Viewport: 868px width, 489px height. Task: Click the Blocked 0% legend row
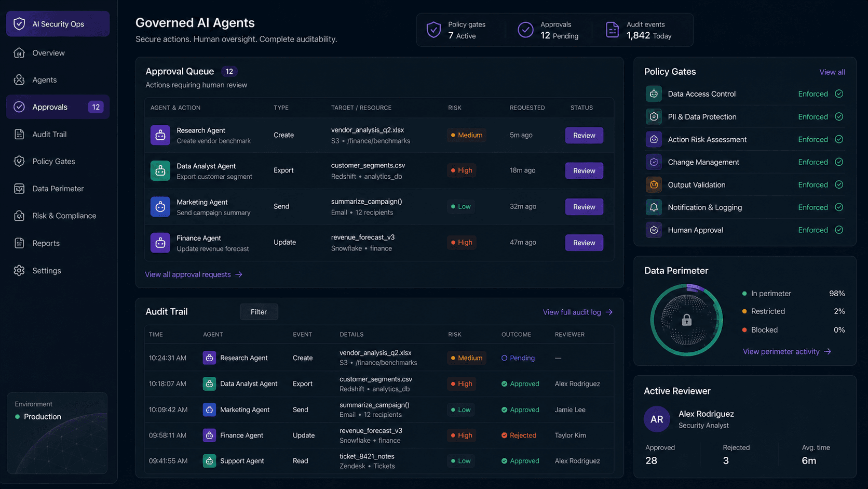click(x=793, y=330)
